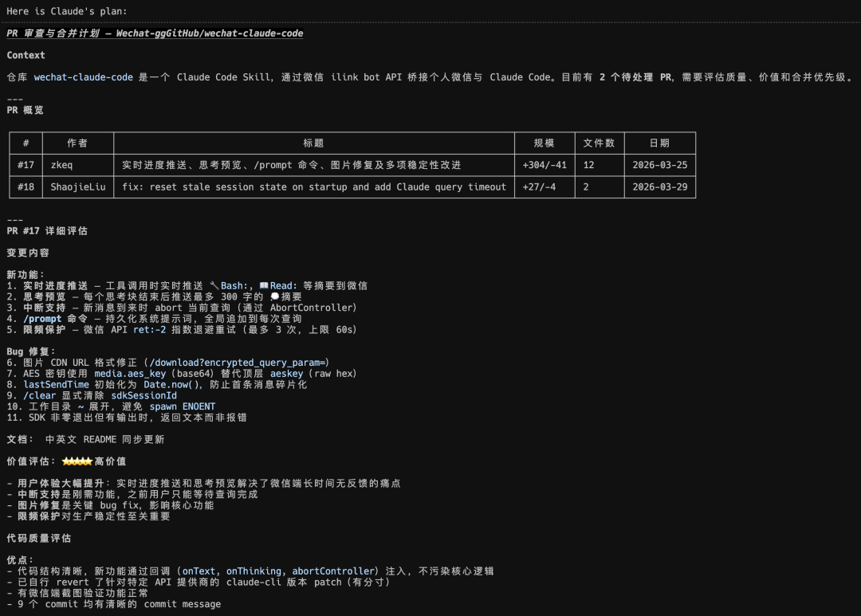Click the bullet about reverting claude-cli patch

click(199, 582)
